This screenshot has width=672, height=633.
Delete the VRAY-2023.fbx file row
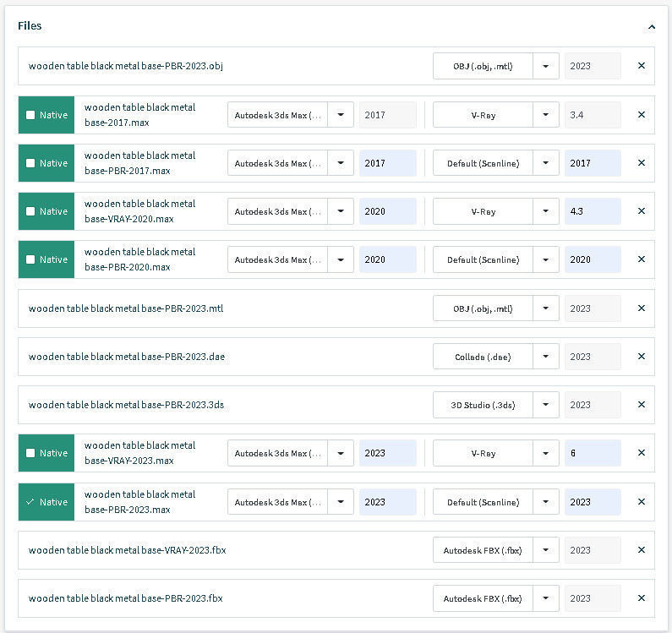point(642,550)
